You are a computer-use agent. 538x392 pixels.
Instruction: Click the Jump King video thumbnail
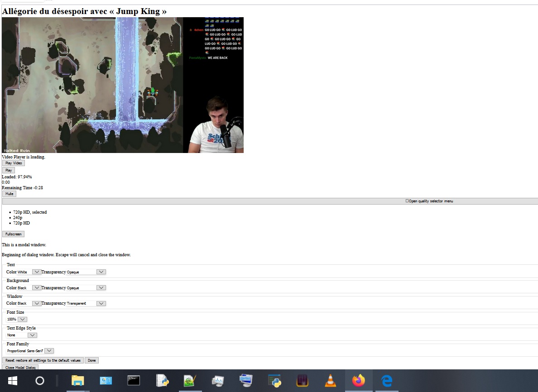click(x=123, y=85)
